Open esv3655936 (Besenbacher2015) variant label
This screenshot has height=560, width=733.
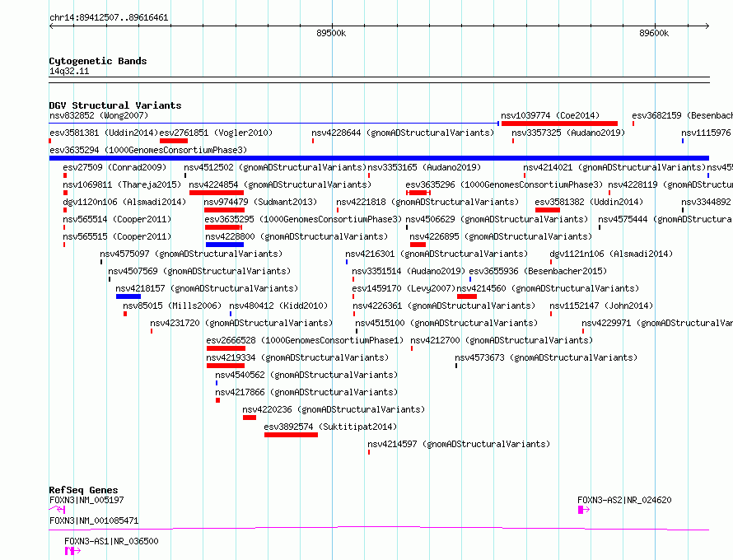(538, 271)
